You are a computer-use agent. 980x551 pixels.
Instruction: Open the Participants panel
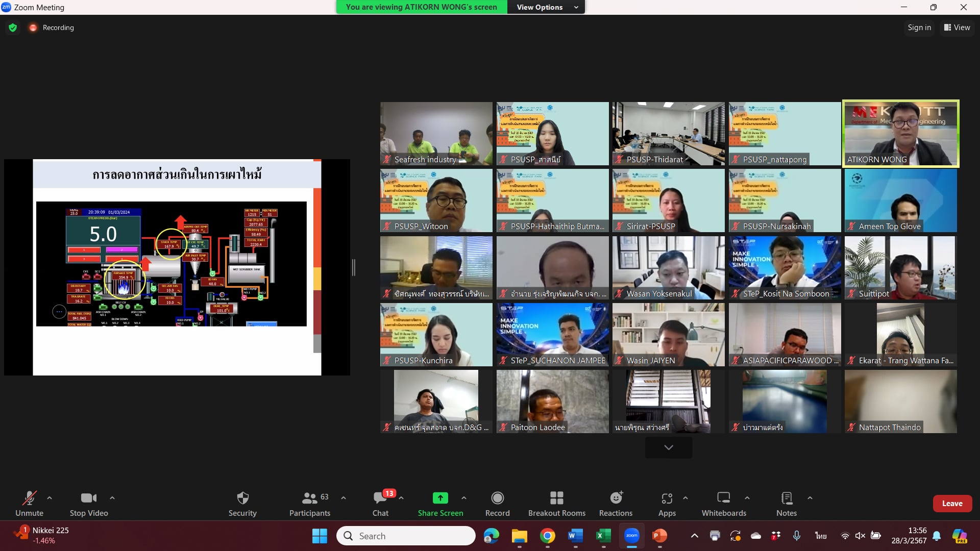[x=309, y=503]
